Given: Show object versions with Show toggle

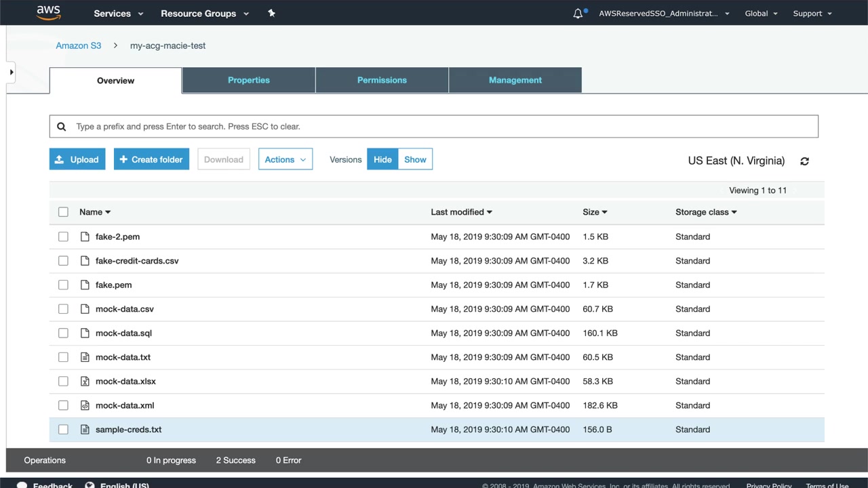Looking at the screenshot, I should coord(415,159).
